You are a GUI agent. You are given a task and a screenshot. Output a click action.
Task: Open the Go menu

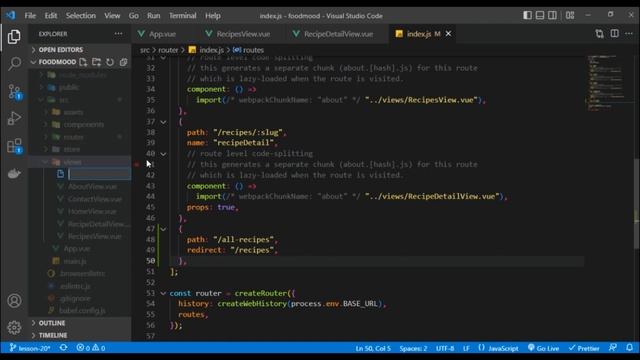133,16
